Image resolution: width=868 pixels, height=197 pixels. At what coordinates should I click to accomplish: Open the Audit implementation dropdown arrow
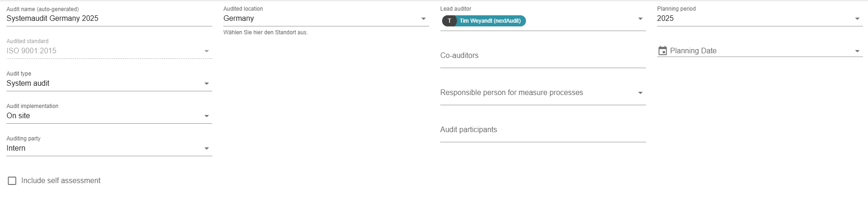[x=207, y=116]
